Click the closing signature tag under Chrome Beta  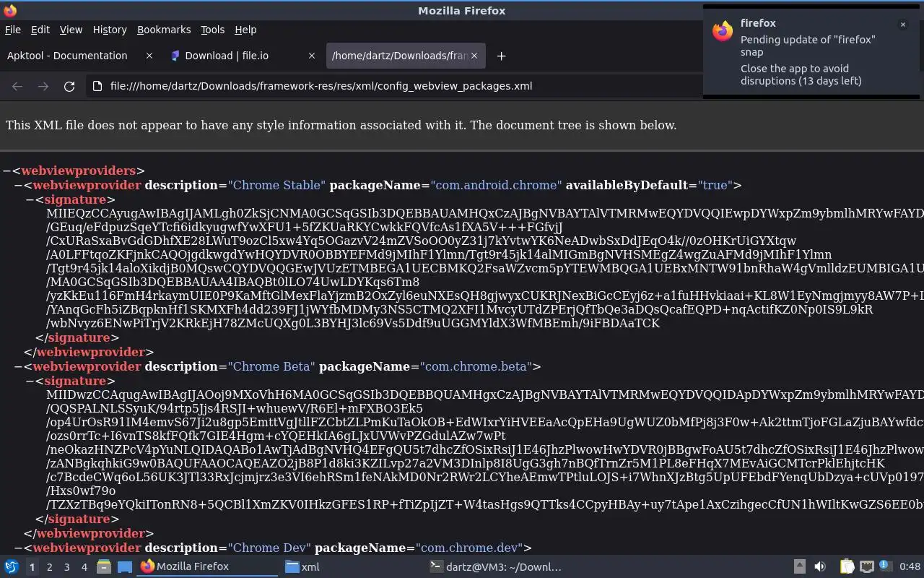tap(77, 519)
